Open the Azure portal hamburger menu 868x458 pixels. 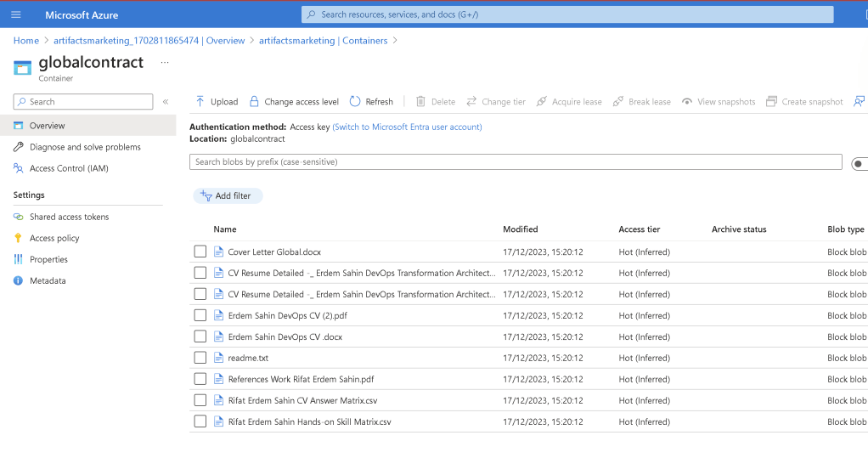point(16,15)
